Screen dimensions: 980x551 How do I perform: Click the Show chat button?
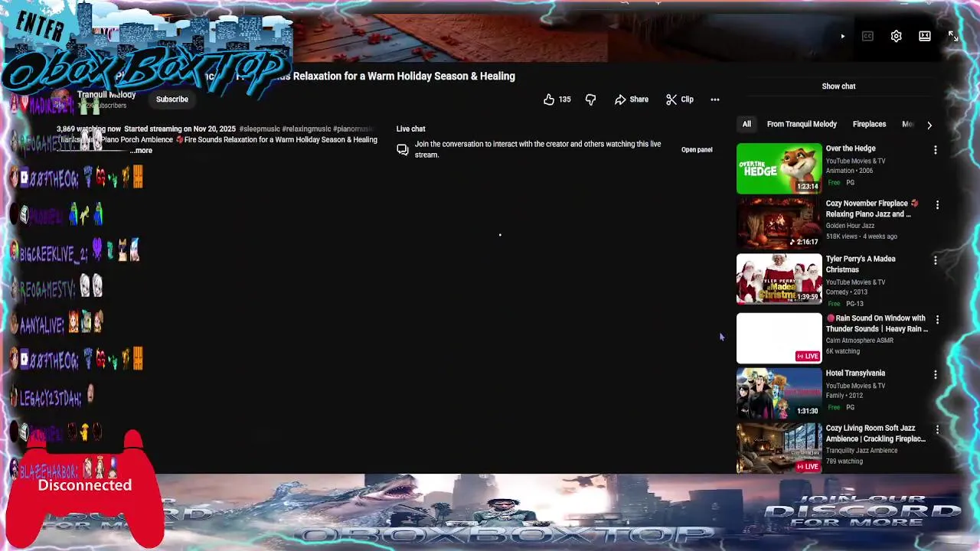[838, 86]
